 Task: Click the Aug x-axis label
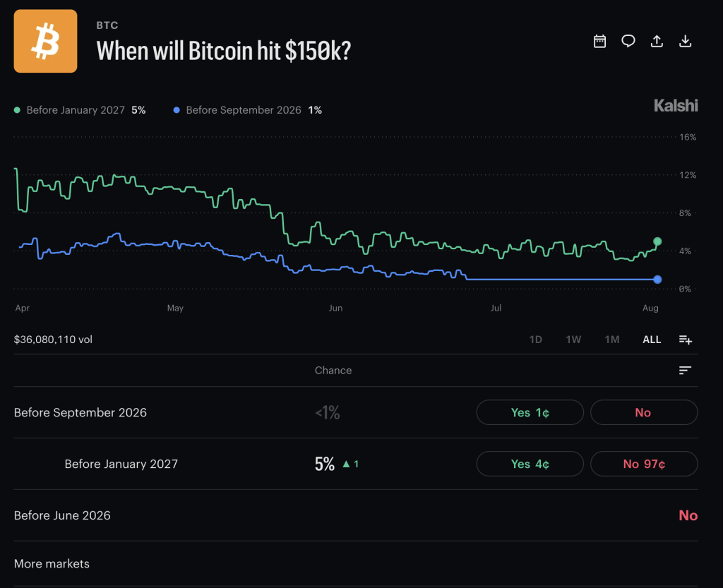click(x=650, y=308)
